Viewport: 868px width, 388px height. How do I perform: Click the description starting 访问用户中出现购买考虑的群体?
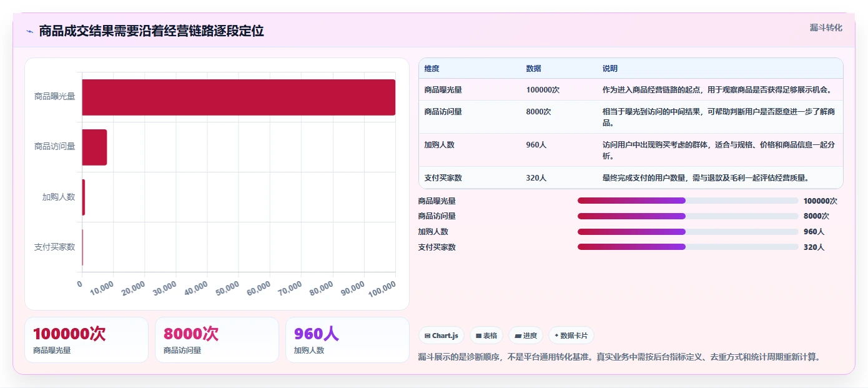(x=719, y=150)
